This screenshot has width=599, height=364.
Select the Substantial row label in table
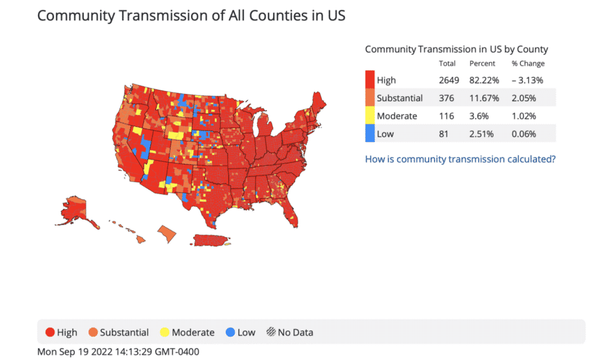click(400, 98)
